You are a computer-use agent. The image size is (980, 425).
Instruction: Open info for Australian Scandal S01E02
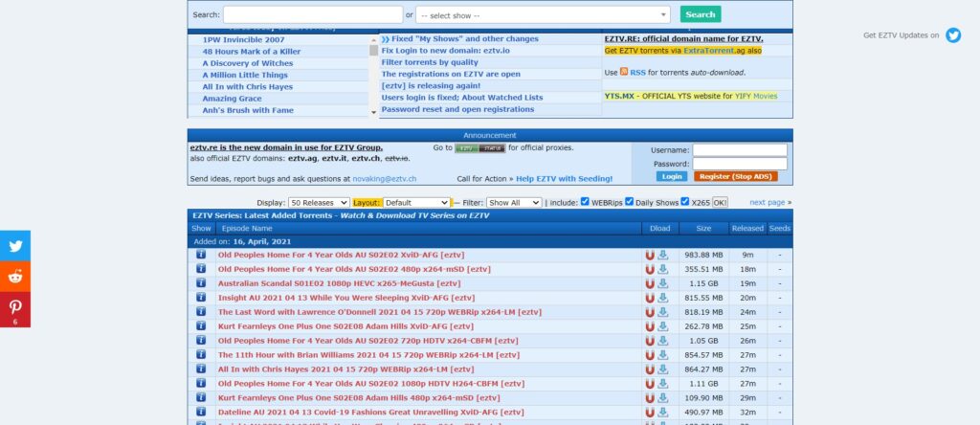coord(201,282)
